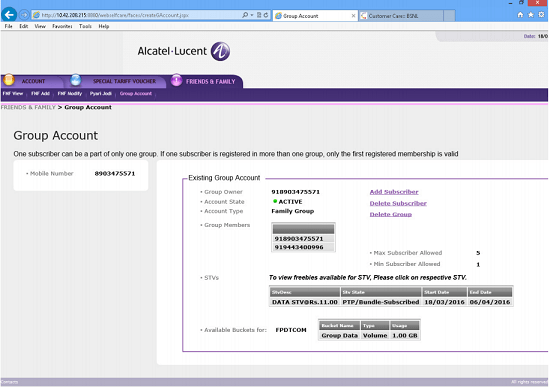550x387 pixels.
Task: Click the Add Subscriber link
Action: pos(394,192)
